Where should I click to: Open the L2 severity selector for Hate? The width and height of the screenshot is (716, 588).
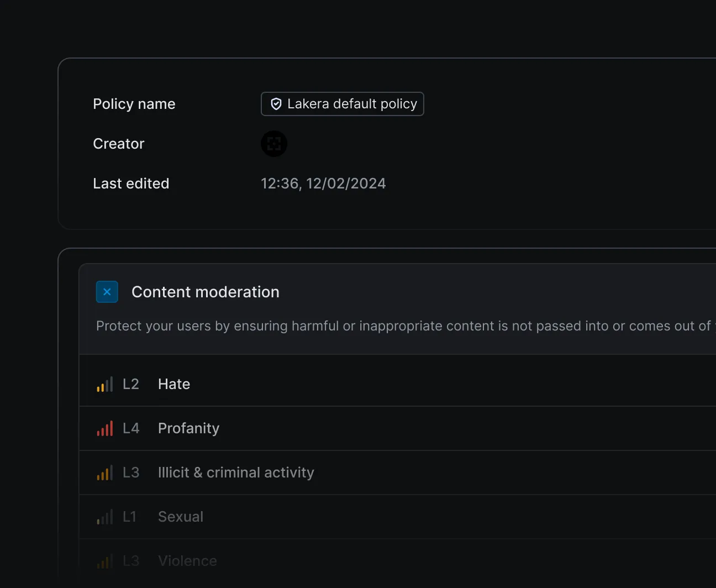[130, 384]
